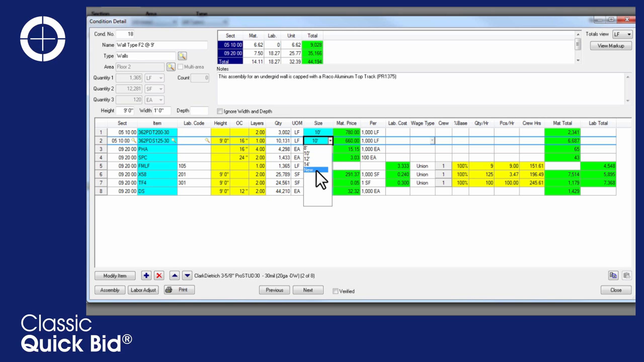Click Mat Total cell 7,514

point(562,174)
